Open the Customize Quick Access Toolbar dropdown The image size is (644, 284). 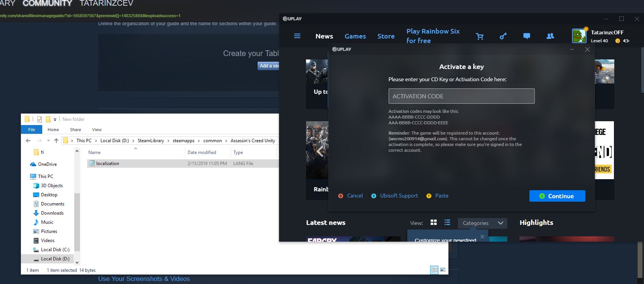coord(55,119)
